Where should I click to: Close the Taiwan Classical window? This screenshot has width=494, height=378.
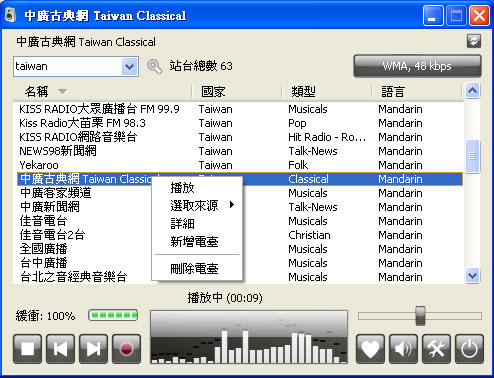tap(479, 15)
